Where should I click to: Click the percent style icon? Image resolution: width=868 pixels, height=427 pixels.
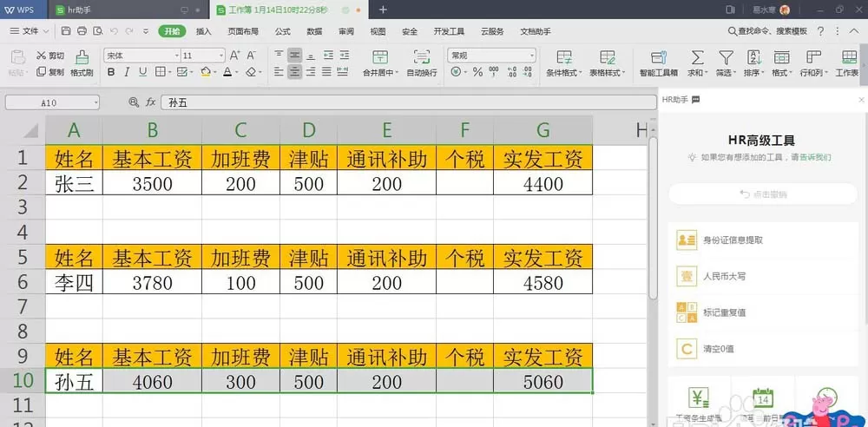click(x=477, y=72)
